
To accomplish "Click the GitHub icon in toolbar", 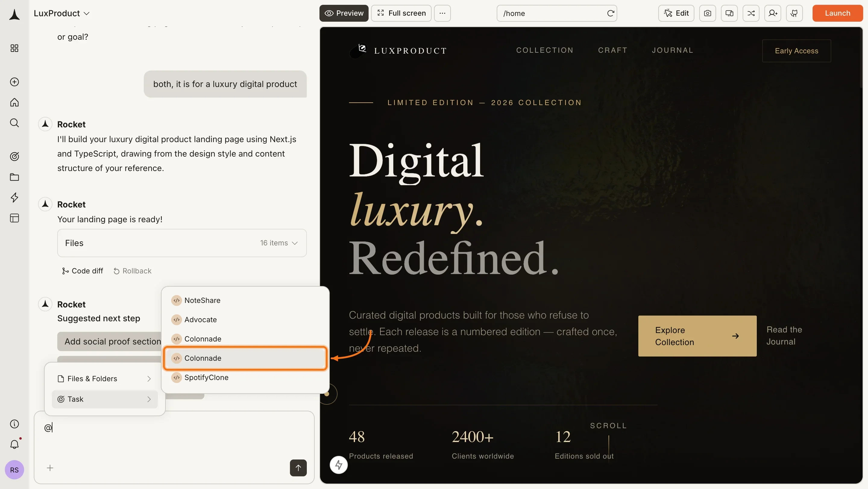I will point(794,13).
